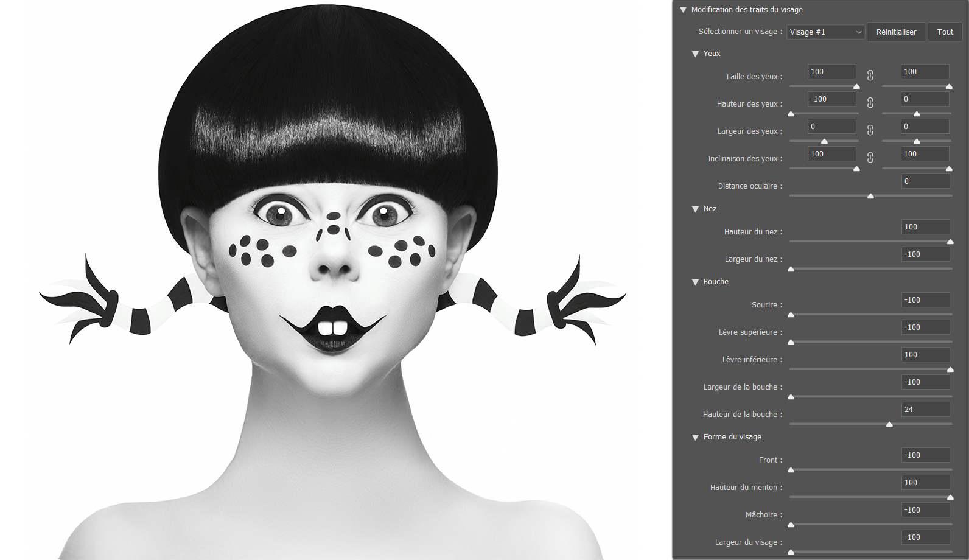Collapse the Modification des traits du visage section

coord(683,10)
